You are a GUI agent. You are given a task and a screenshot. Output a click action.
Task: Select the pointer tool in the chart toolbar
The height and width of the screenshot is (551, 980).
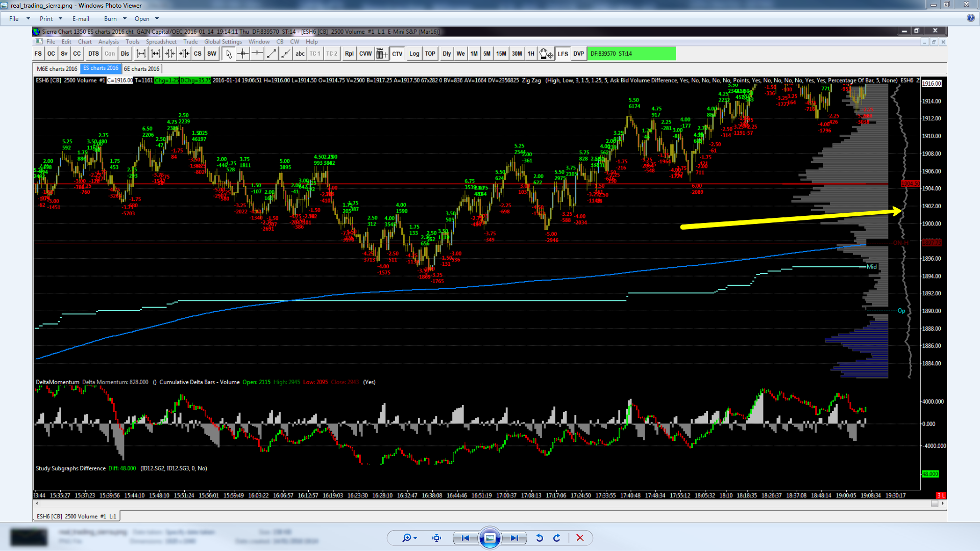[229, 54]
